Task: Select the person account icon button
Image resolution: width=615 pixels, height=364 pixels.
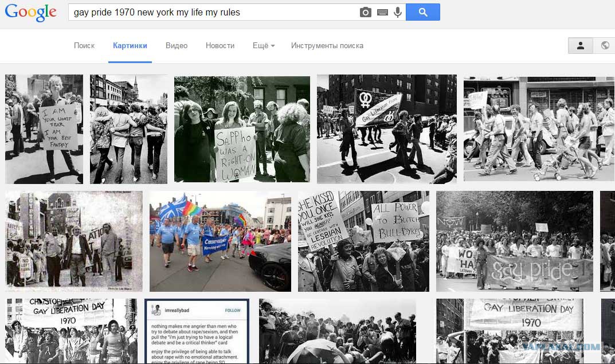Action: 581,45
